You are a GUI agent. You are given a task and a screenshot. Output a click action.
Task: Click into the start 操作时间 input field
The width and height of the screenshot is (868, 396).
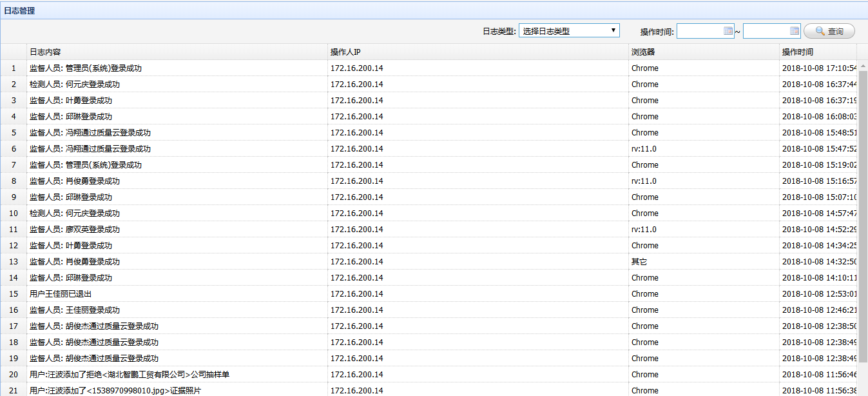tap(700, 31)
